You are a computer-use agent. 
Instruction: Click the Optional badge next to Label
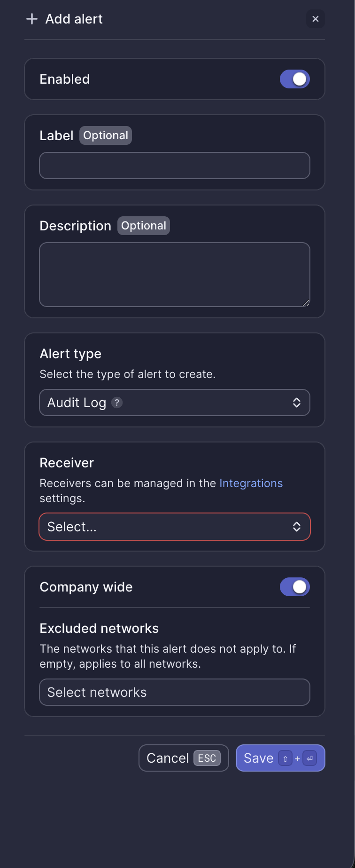point(106,135)
